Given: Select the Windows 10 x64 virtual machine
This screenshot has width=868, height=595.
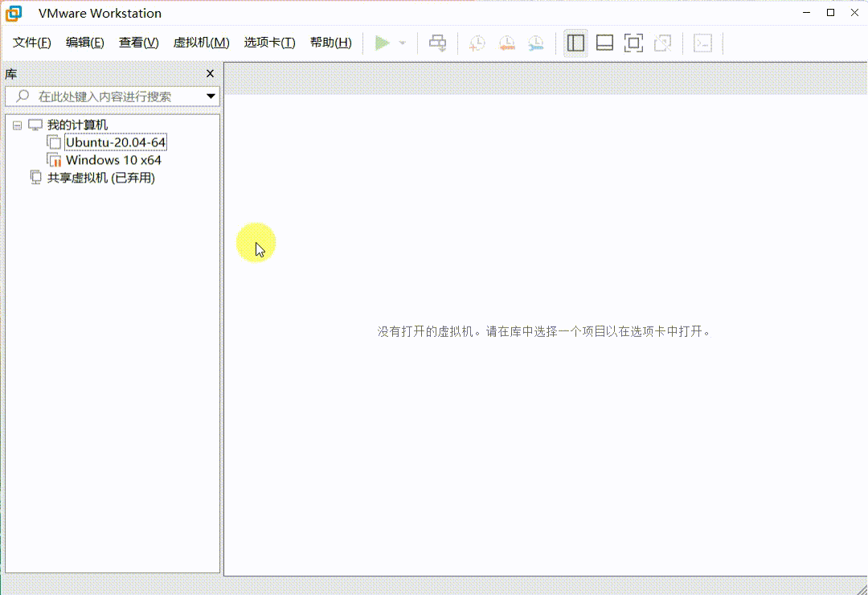Looking at the screenshot, I should (x=111, y=159).
